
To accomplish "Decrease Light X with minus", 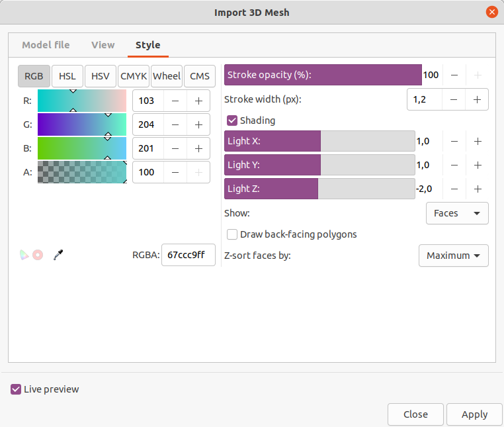I will point(454,141).
